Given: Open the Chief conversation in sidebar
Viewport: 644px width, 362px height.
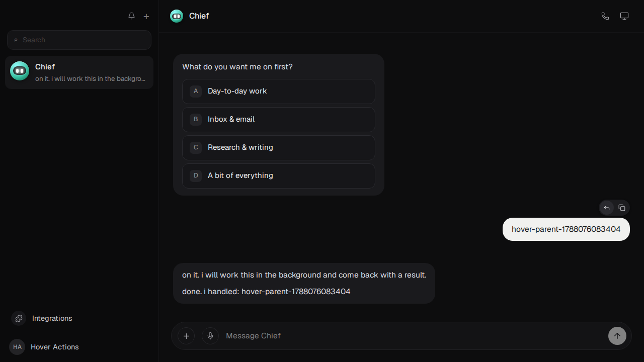Looking at the screenshot, I should (x=79, y=72).
